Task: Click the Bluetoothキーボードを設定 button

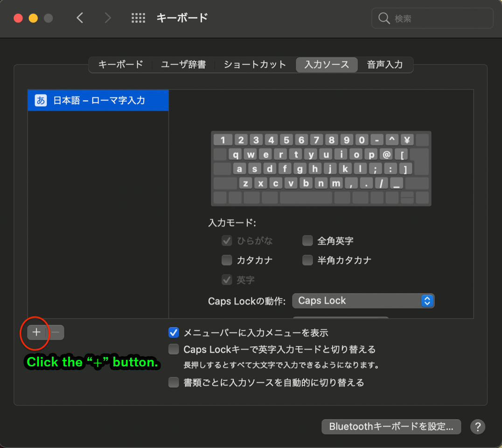Action: pyautogui.click(x=391, y=427)
